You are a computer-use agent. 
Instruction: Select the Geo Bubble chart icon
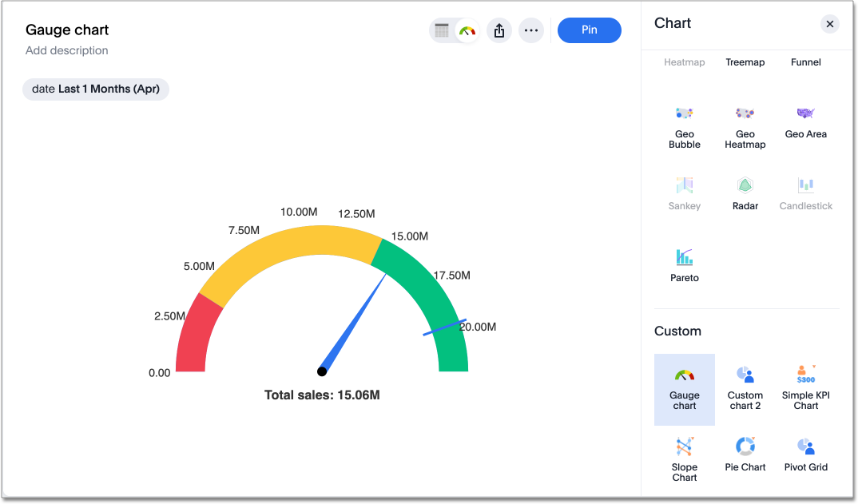point(685,124)
